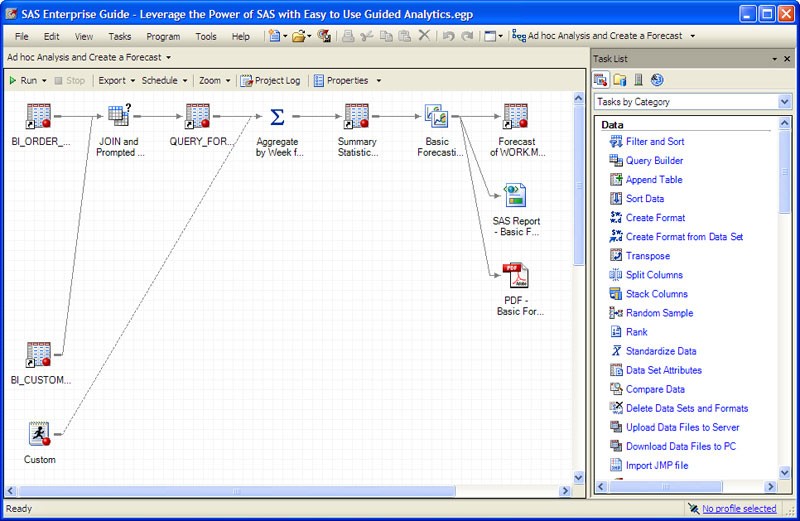
Task: Open the Program menu
Action: tap(163, 36)
